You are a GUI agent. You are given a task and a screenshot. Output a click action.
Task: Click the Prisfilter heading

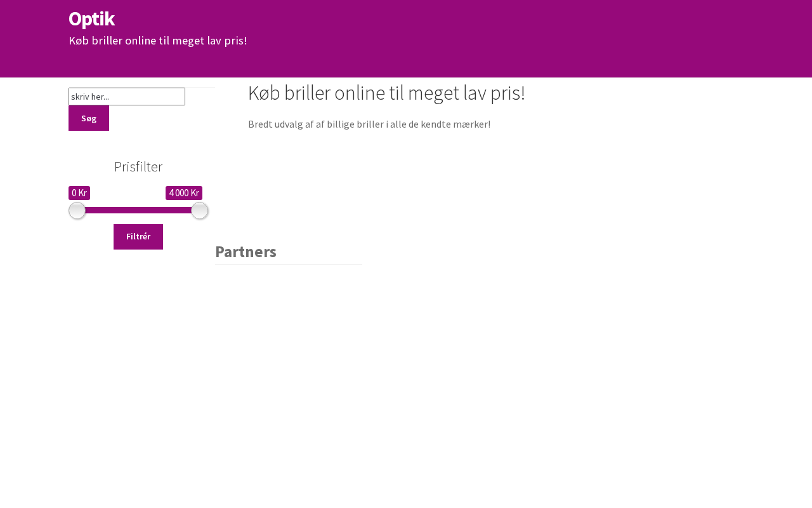click(138, 167)
